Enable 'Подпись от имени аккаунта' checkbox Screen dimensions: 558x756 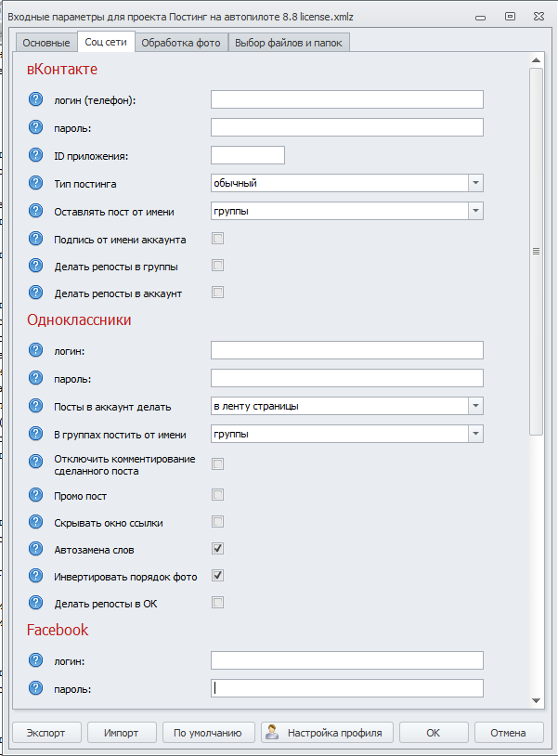[217, 239]
